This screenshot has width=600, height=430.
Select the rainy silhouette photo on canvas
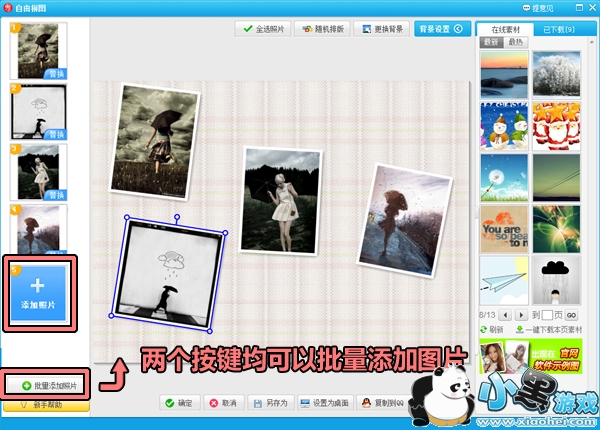pyautogui.click(x=405, y=221)
